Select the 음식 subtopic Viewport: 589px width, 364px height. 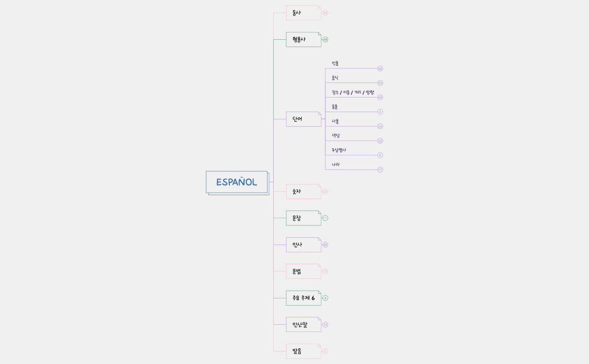coord(335,78)
